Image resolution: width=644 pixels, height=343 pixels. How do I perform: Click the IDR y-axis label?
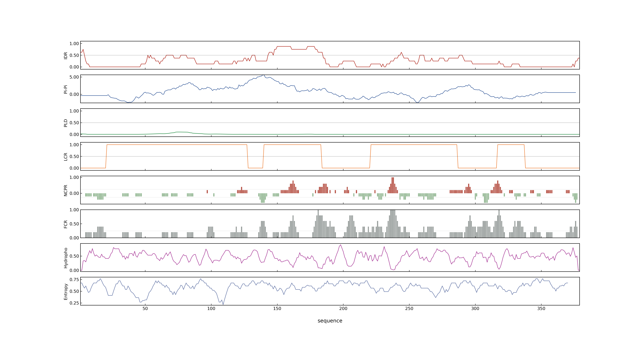[66, 55]
